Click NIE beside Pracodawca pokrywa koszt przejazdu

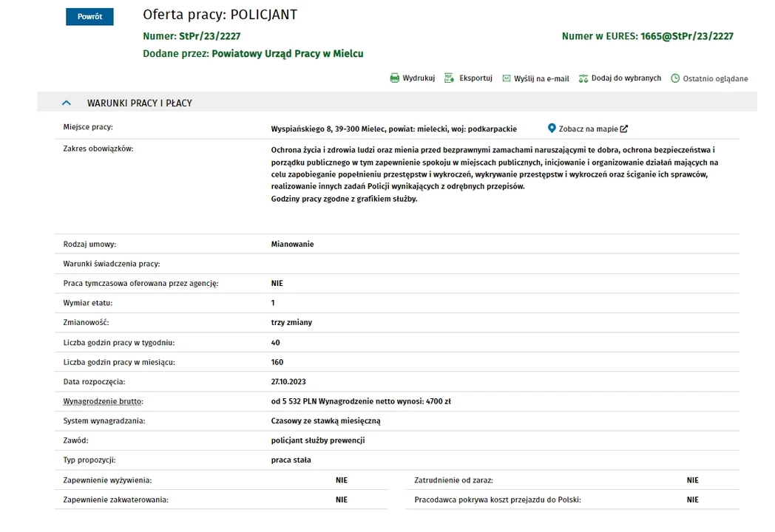692,500
